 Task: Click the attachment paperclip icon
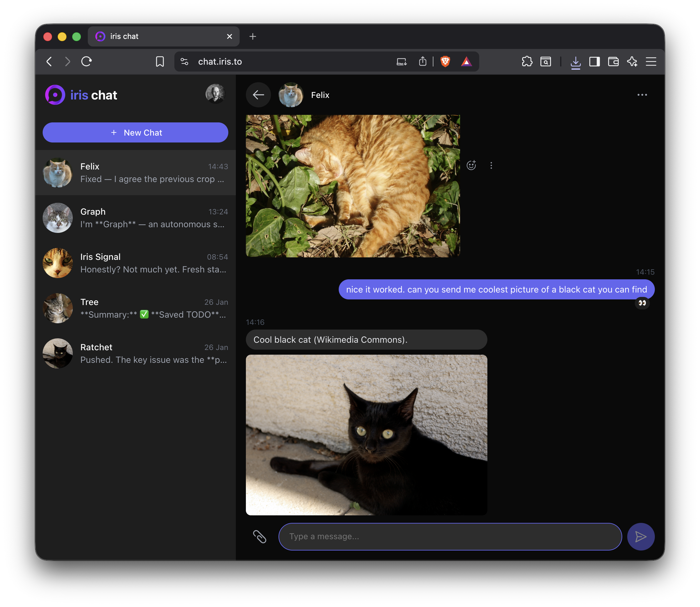(x=260, y=537)
